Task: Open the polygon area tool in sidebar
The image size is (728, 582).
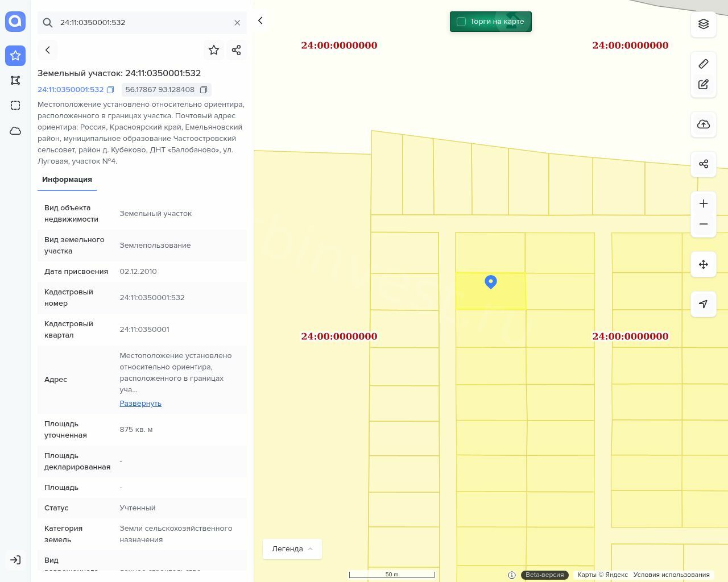Action: pos(15,81)
